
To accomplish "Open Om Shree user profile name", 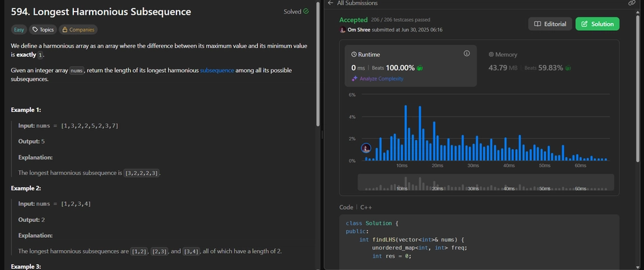I will (359, 30).
